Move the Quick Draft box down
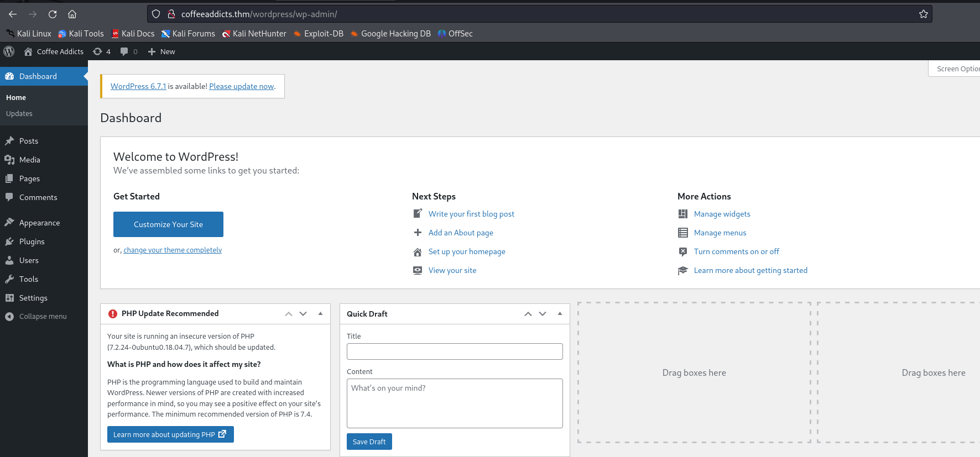This screenshot has width=980, height=457. coord(543,314)
